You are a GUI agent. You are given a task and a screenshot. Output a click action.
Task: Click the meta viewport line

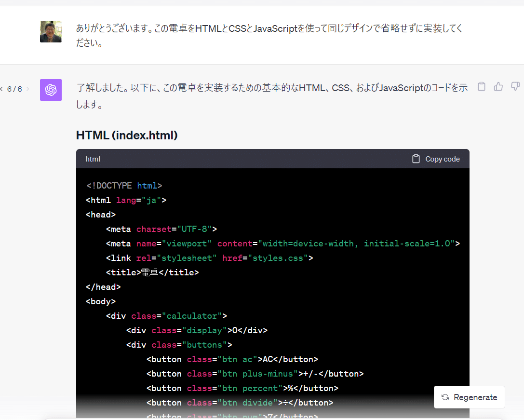click(x=282, y=244)
